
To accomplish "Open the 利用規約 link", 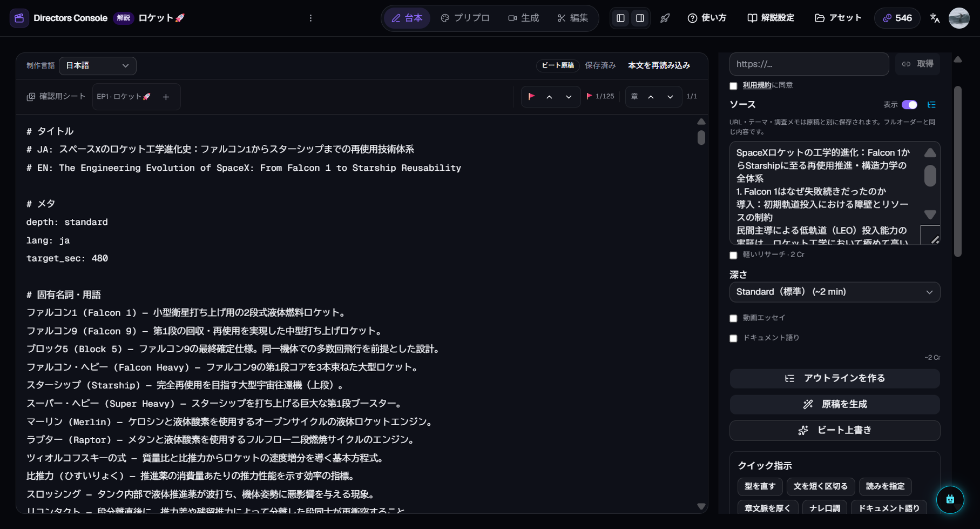I will [756, 85].
